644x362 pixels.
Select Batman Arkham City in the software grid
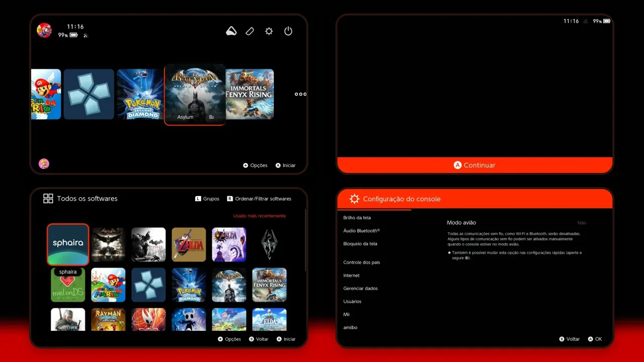point(148,245)
